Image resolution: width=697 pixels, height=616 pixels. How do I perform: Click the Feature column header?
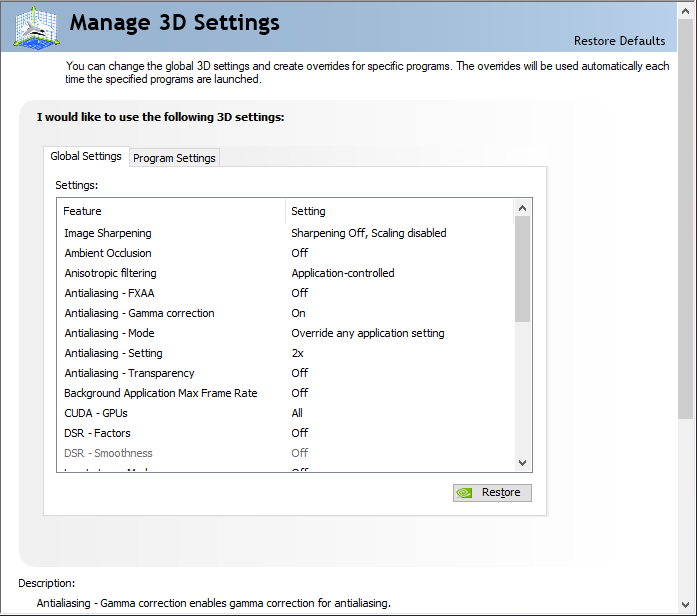tap(171, 211)
